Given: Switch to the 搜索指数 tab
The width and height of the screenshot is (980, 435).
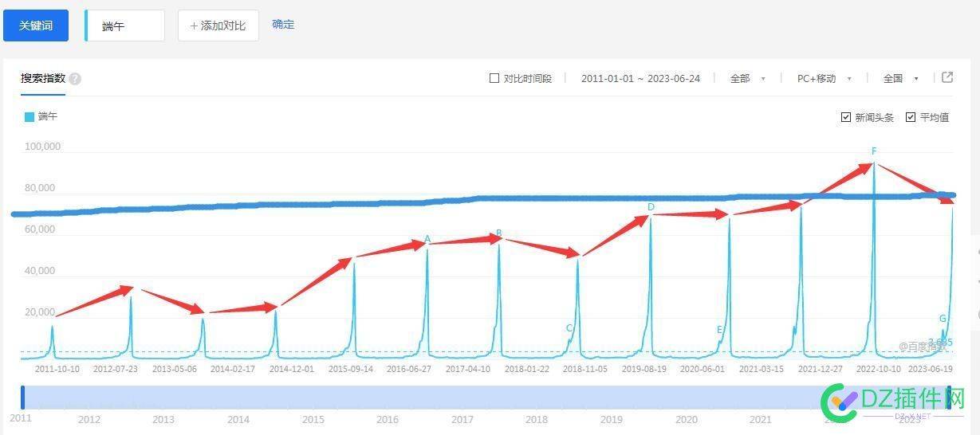Looking at the screenshot, I should 43,78.
